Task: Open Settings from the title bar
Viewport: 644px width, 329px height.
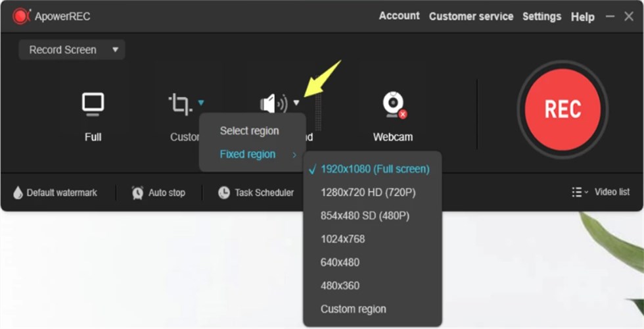Action: (541, 16)
